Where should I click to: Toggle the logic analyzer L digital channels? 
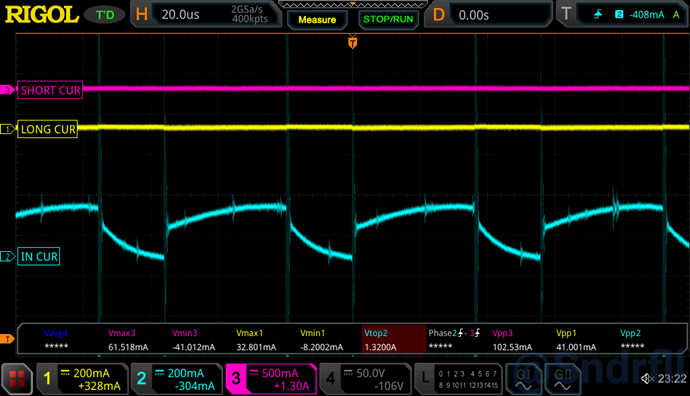tap(458, 379)
